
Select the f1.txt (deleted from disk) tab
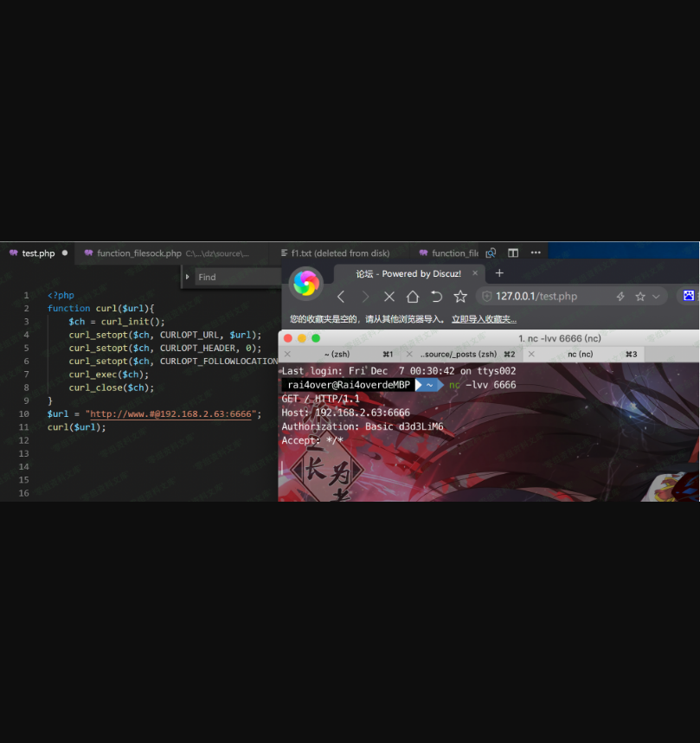[340, 253]
